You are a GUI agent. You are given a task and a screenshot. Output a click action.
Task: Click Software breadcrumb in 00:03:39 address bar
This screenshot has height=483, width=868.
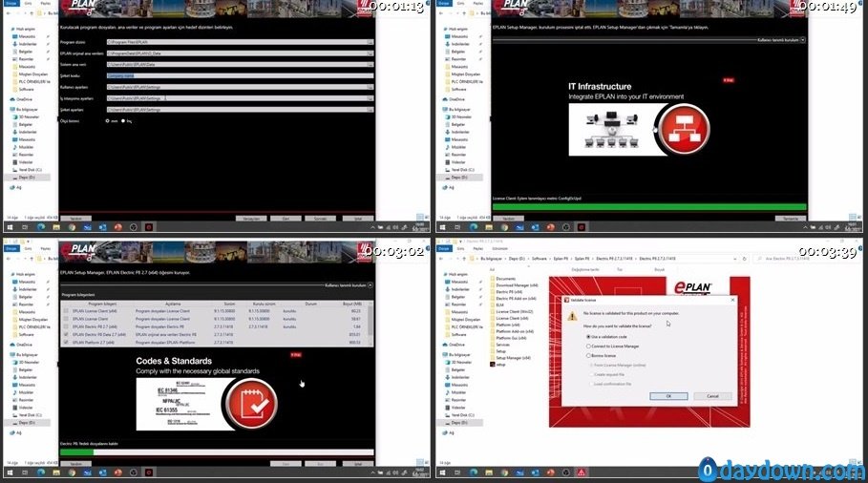(x=539, y=259)
